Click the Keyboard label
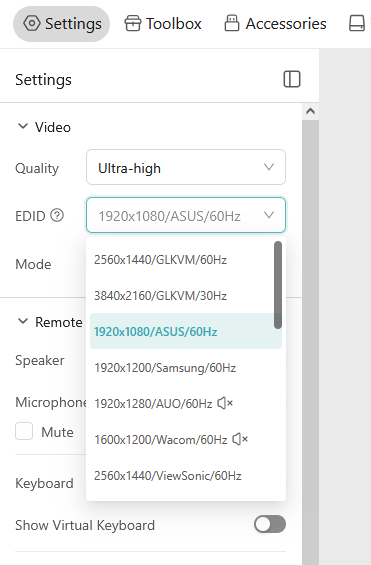 pyautogui.click(x=44, y=484)
